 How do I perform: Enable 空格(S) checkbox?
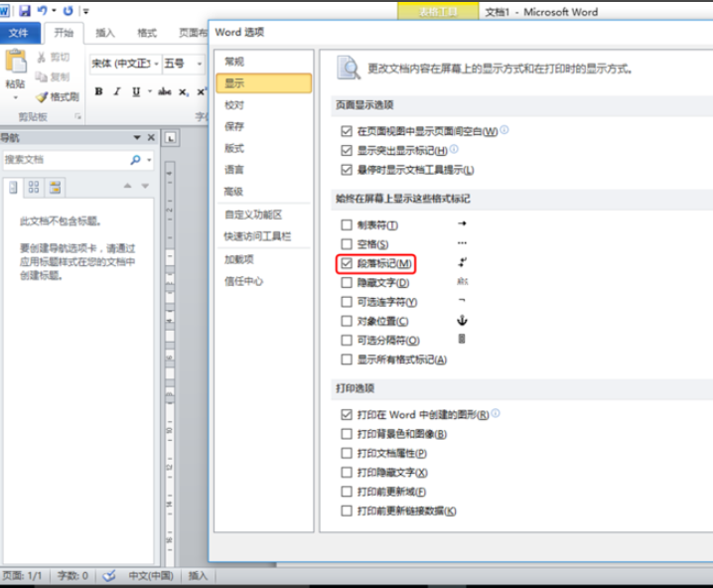(347, 244)
